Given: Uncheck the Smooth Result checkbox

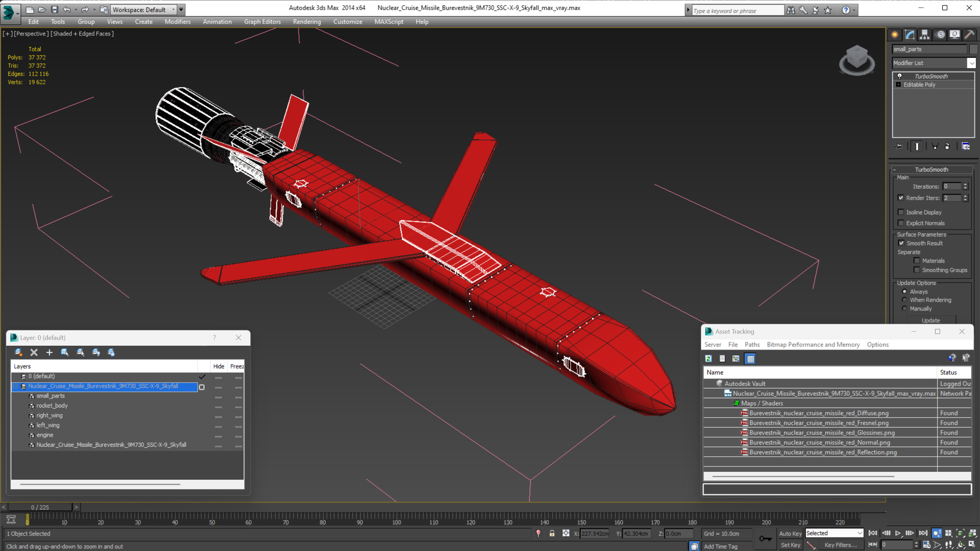Looking at the screenshot, I should [x=901, y=243].
